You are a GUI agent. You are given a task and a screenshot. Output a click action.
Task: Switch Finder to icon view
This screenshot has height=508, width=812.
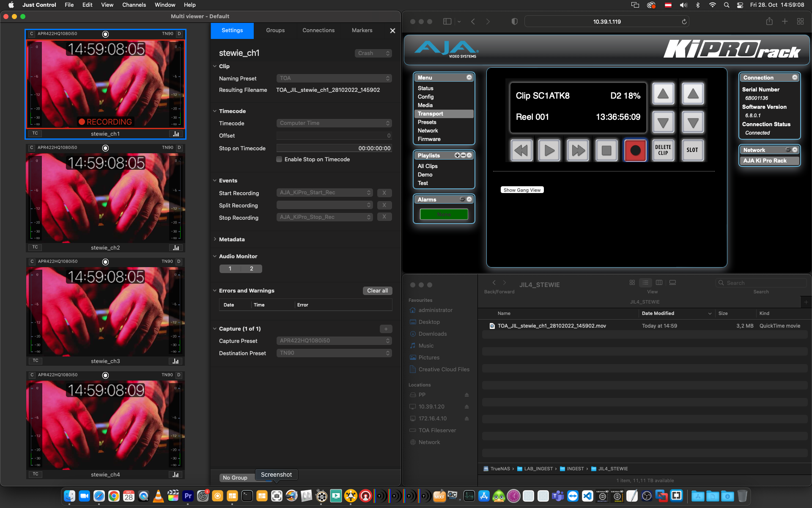(x=632, y=283)
